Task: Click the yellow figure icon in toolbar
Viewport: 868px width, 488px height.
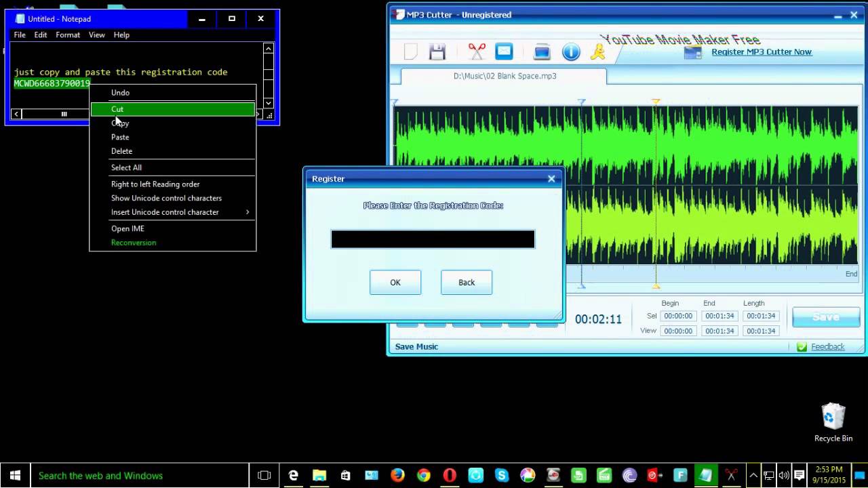Action: [597, 52]
